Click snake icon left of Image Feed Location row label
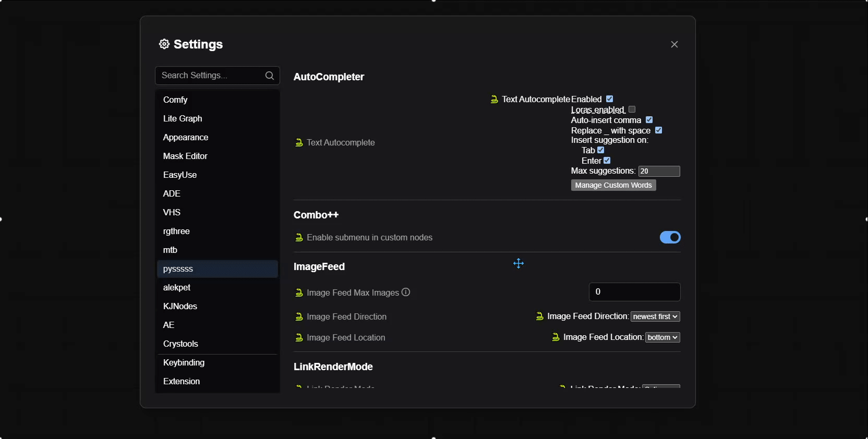This screenshot has width=868, height=439. coord(299,338)
